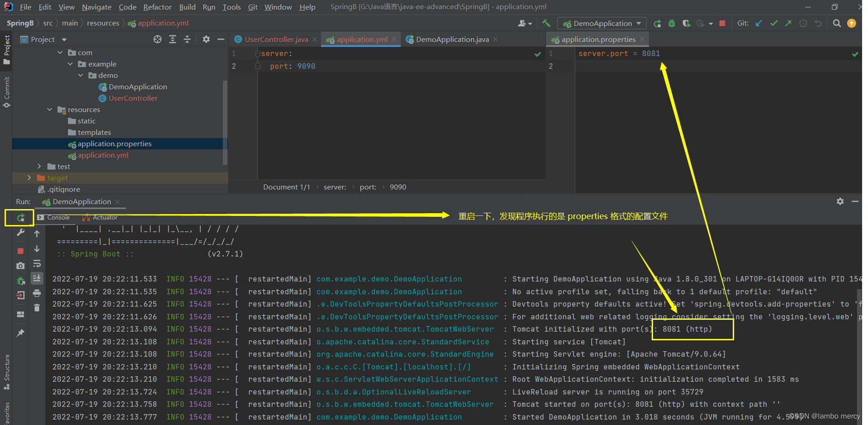
Task: Start debugging with the green bug icon
Action: coord(672,23)
